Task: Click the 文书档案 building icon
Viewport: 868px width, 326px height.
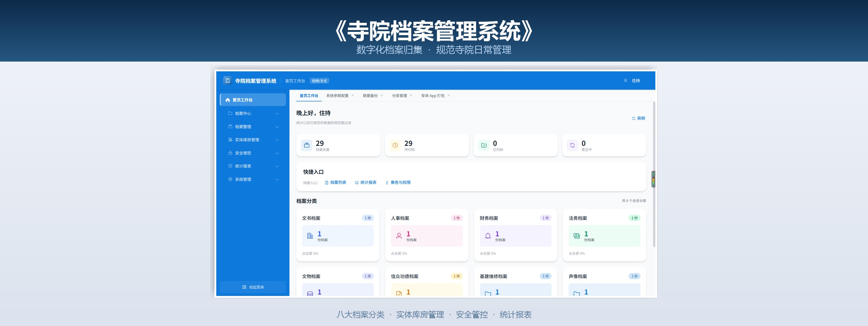Action: [x=310, y=236]
